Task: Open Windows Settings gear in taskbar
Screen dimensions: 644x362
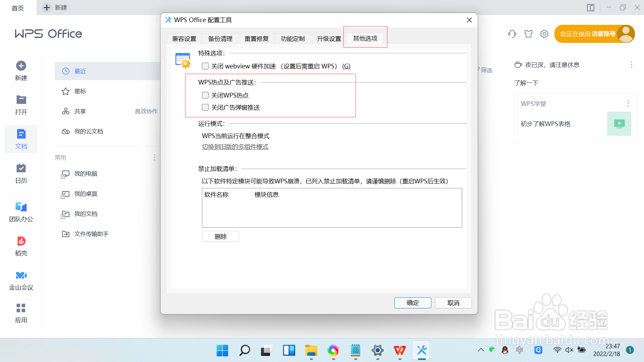Action: click(x=377, y=350)
